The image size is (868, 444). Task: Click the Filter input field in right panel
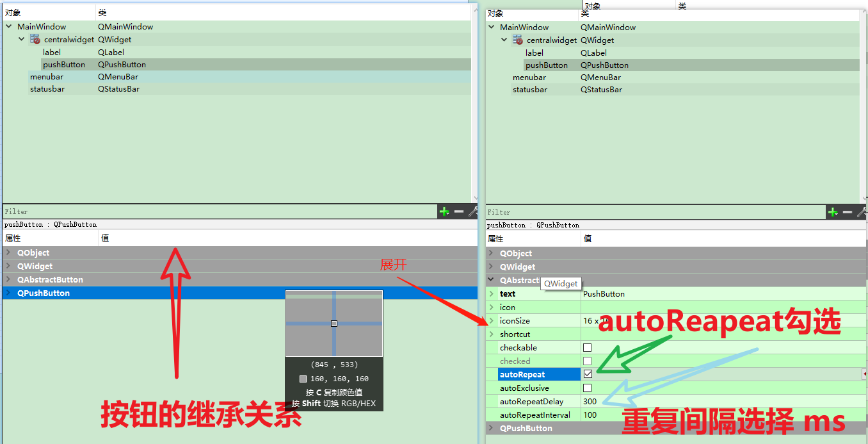(x=640, y=211)
